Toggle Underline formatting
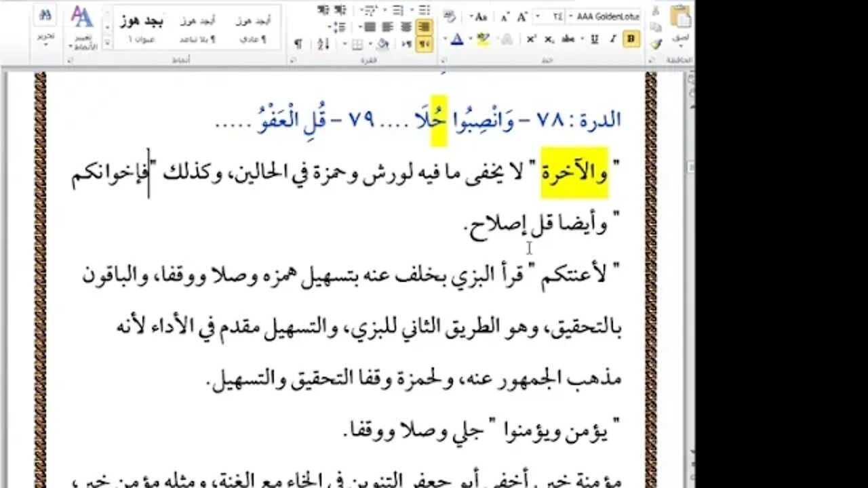Image resolution: width=868 pixels, height=488 pixels. click(595, 39)
